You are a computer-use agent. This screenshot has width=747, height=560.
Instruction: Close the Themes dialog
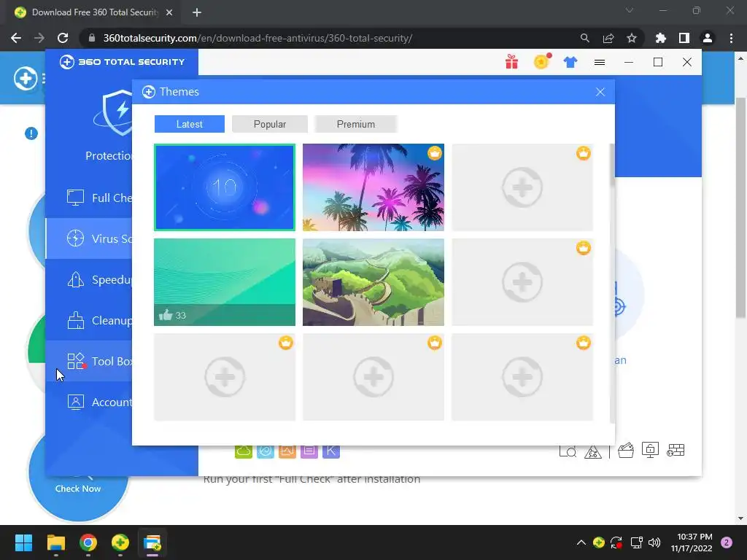(600, 92)
